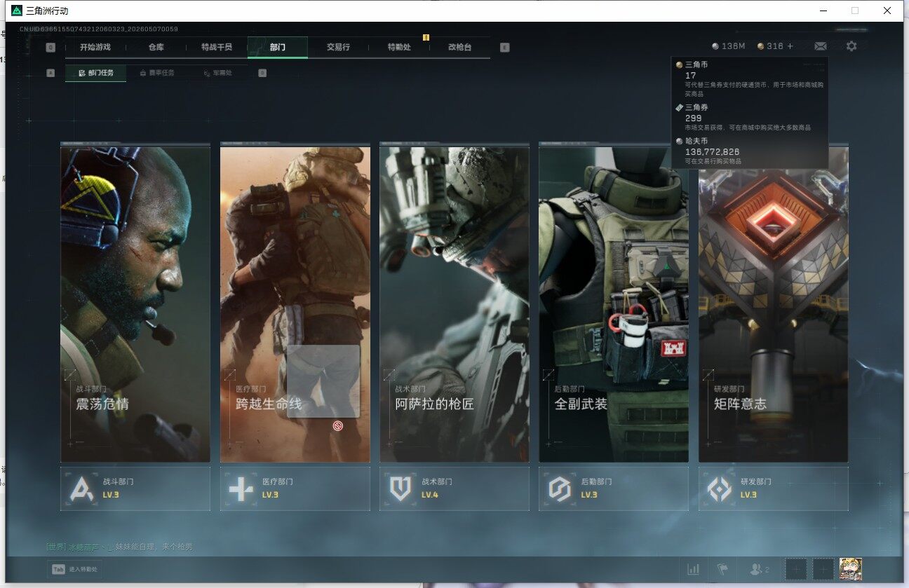Open the 跨越生命线 medical mission card

point(295,303)
